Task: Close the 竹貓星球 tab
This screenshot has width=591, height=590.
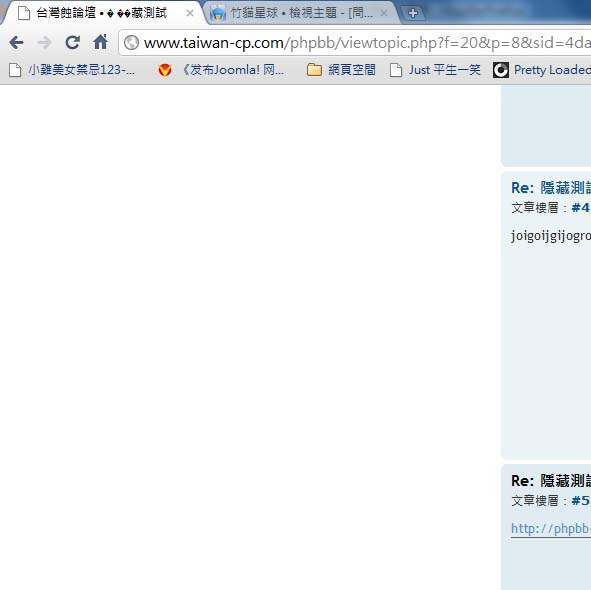Action: point(384,13)
